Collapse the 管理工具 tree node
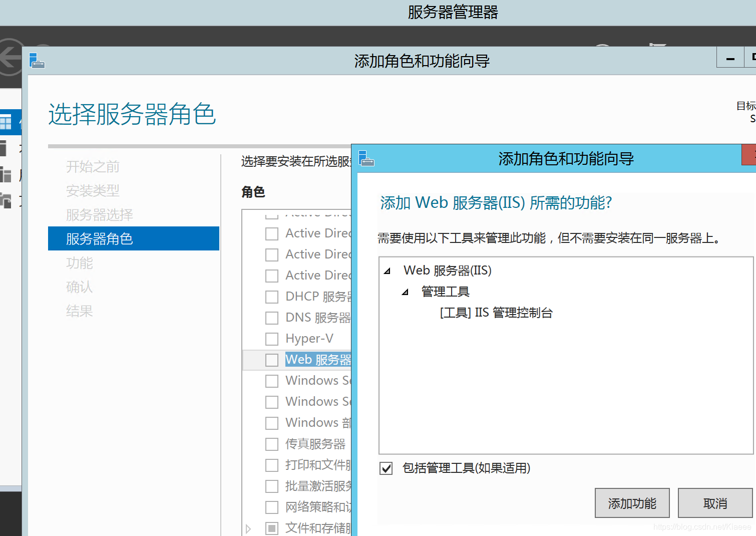The image size is (756, 536). (x=405, y=292)
